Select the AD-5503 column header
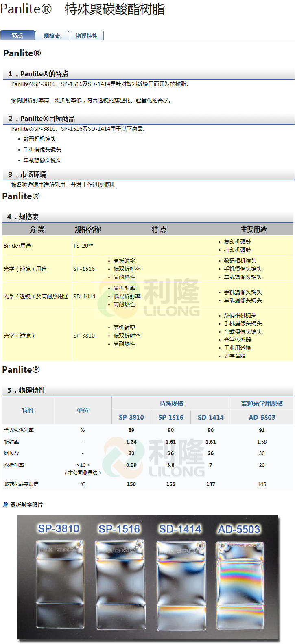Viewport: 295px width, 644px height. pos(262,417)
